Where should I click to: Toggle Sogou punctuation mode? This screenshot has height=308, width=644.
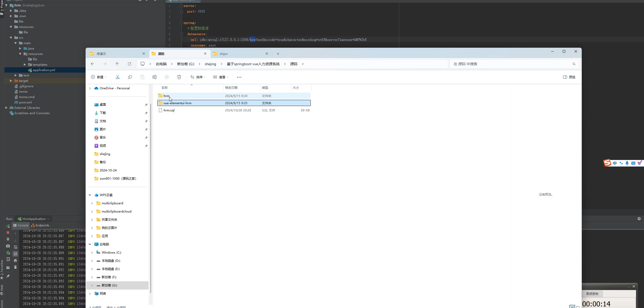pos(621,163)
